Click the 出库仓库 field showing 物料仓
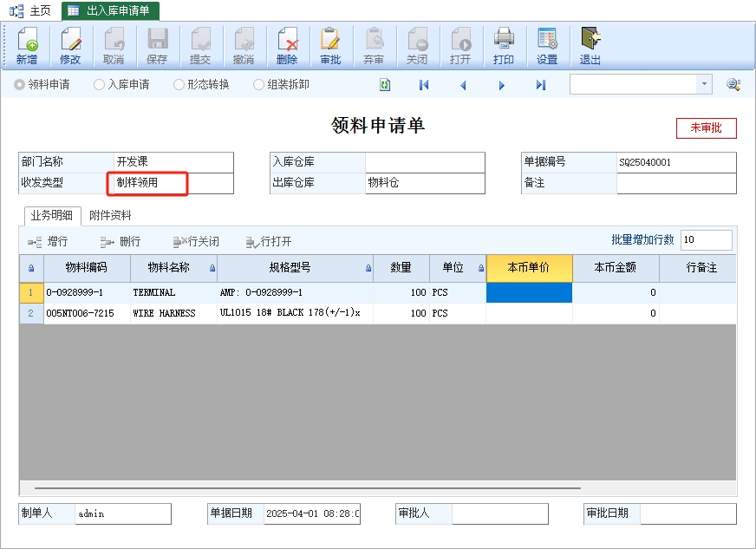The image size is (756, 549). [x=425, y=183]
